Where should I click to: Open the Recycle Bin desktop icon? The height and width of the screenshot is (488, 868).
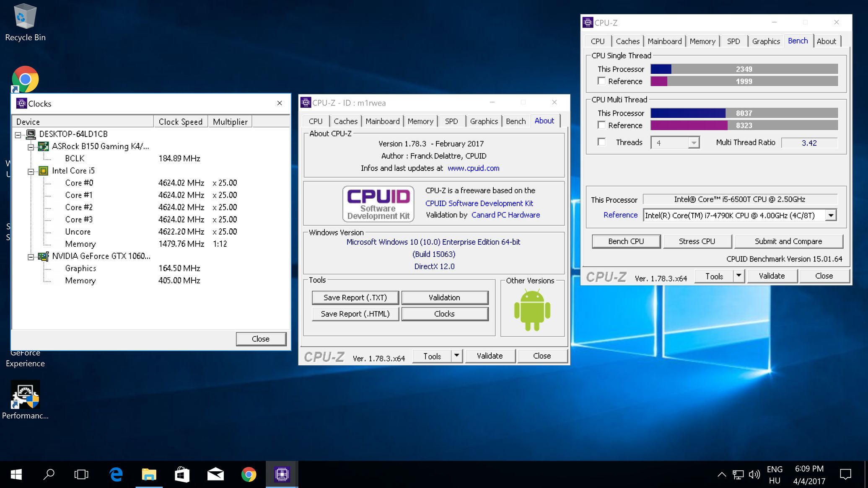pyautogui.click(x=25, y=22)
